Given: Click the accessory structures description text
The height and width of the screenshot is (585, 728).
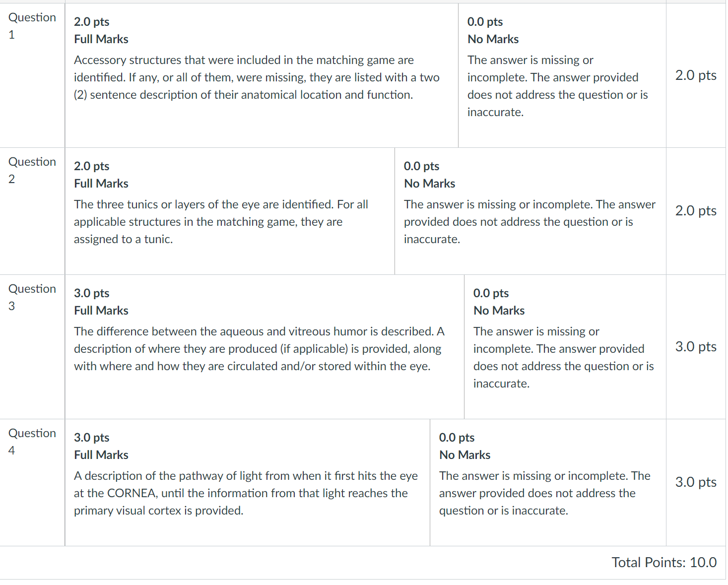Looking at the screenshot, I should (257, 77).
